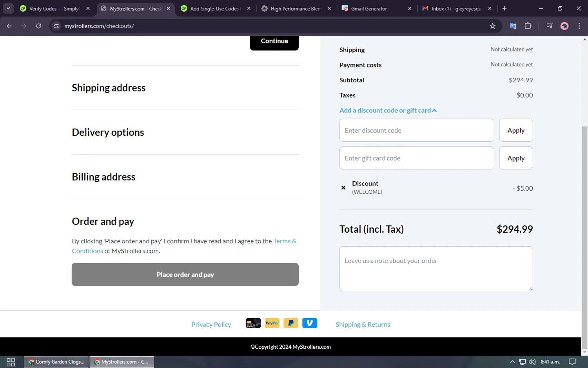The height and width of the screenshot is (368, 588).
Task: Bookmark this page with the star icon
Action: coord(493,26)
